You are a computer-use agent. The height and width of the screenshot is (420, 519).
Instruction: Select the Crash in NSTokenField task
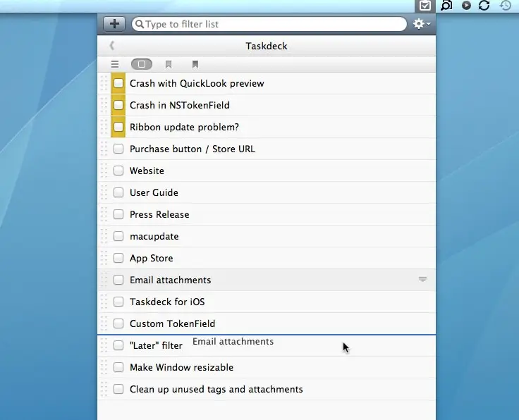point(179,105)
